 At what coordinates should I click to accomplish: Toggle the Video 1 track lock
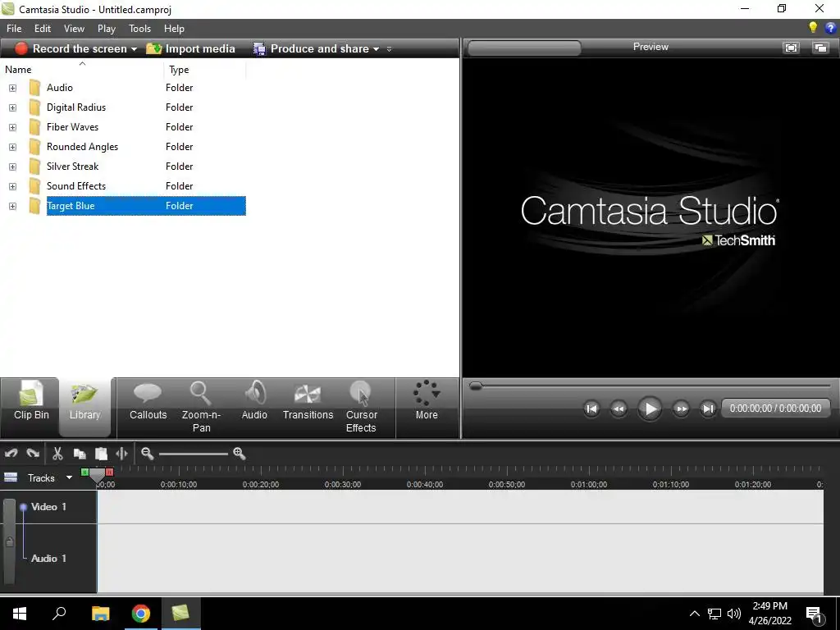[x=9, y=542]
